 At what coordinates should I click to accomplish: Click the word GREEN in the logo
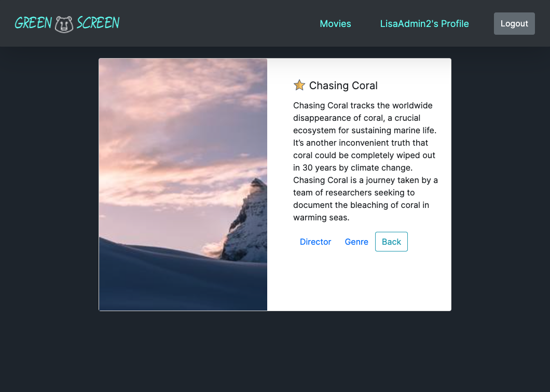point(33,23)
